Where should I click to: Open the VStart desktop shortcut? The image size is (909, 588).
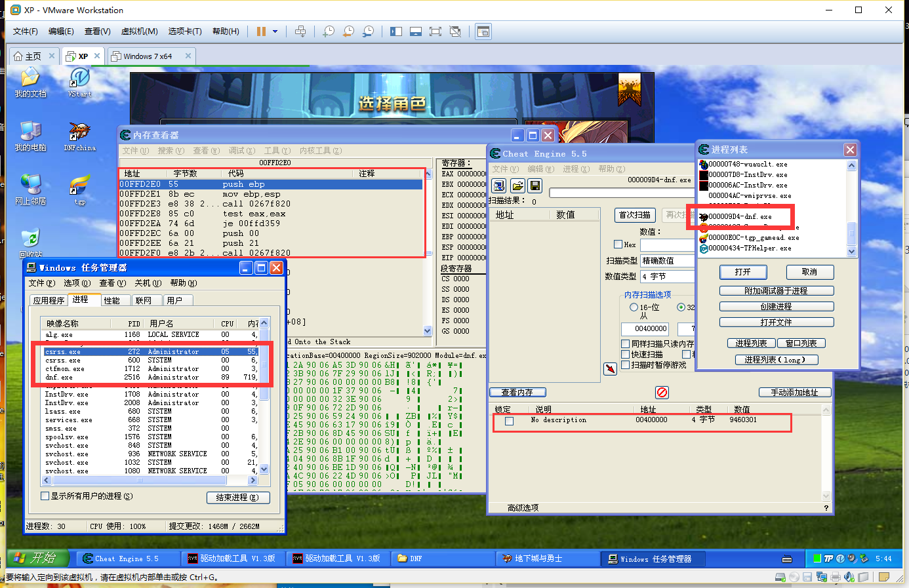click(x=80, y=82)
